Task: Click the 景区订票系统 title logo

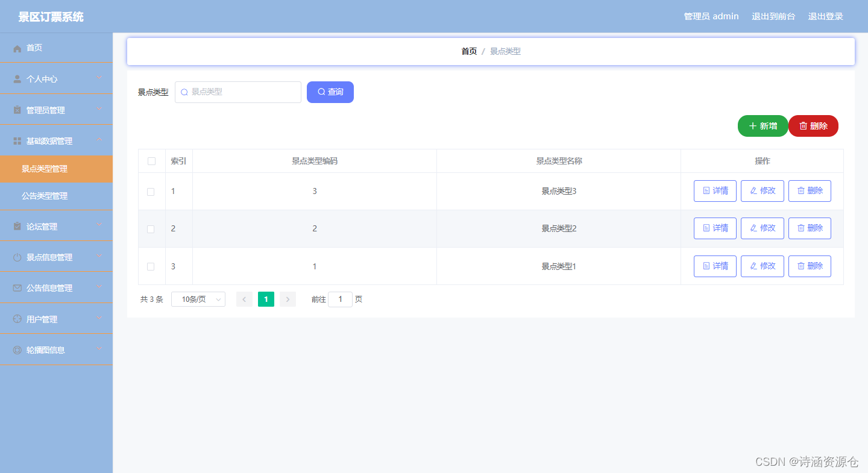Action: tap(51, 17)
